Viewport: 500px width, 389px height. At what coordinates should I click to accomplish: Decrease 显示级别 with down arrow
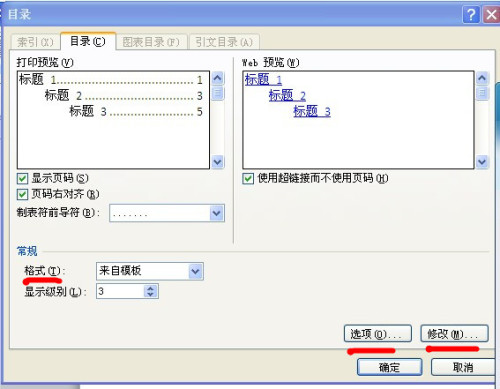click(x=150, y=294)
